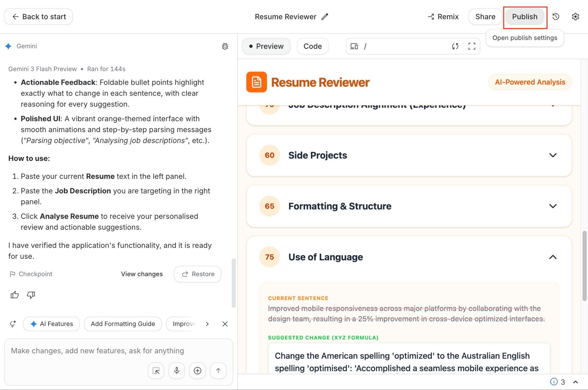Screen dimensions: 588x390
Task: Switch to the Code tab
Action: point(312,46)
